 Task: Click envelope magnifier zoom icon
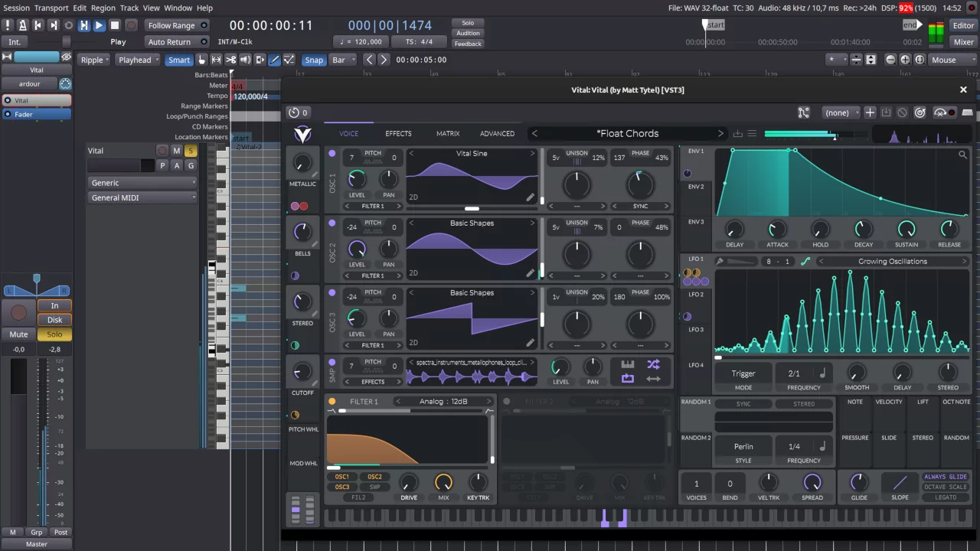[962, 155]
